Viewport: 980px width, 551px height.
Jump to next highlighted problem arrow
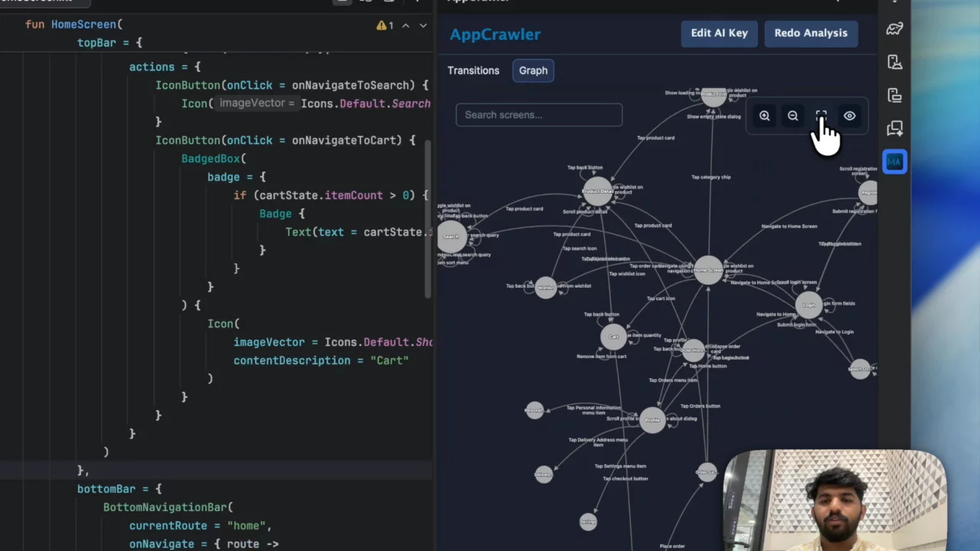pyautogui.click(x=423, y=25)
